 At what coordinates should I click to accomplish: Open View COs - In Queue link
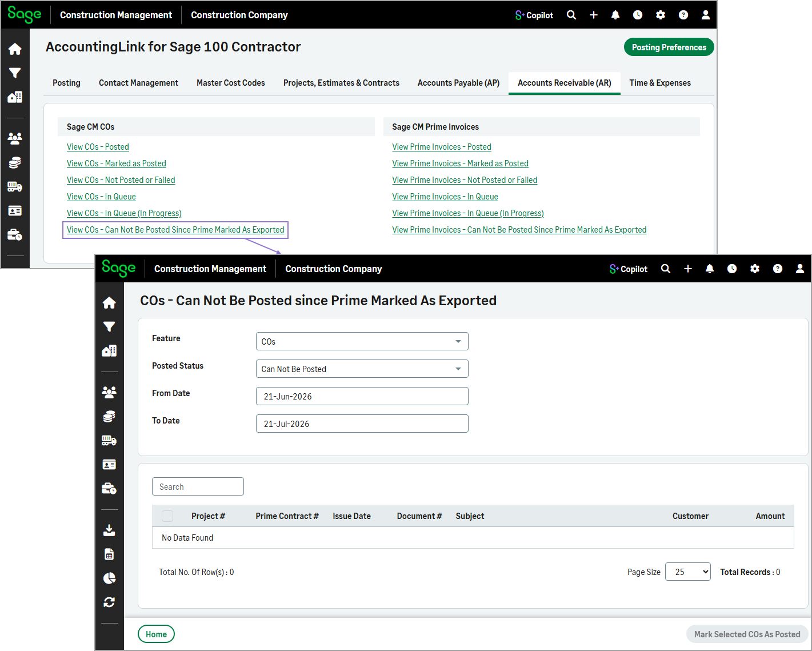[101, 197]
